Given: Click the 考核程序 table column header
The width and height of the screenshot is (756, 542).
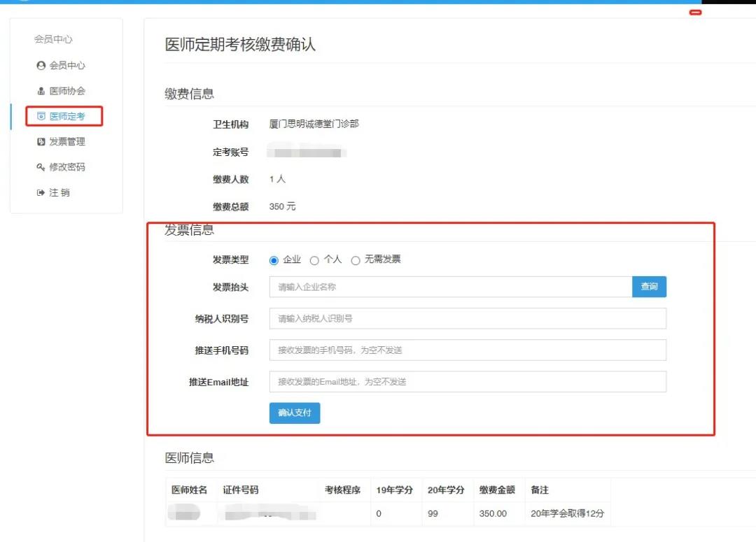Looking at the screenshot, I should point(342,490).
